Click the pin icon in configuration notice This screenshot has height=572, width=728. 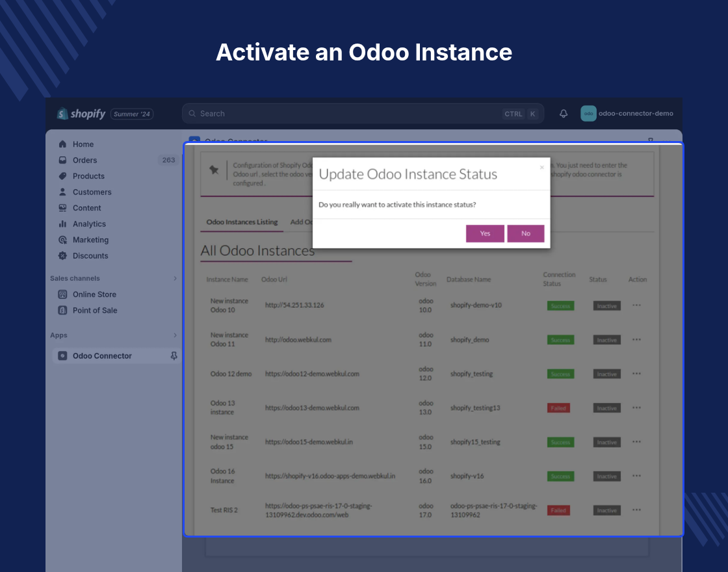tap(214, 170)
